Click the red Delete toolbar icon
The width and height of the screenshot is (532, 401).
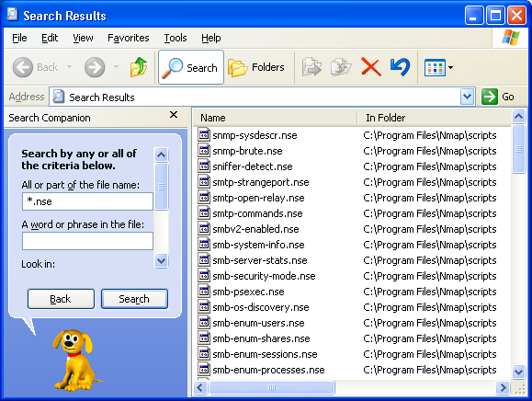click(370, 67)
